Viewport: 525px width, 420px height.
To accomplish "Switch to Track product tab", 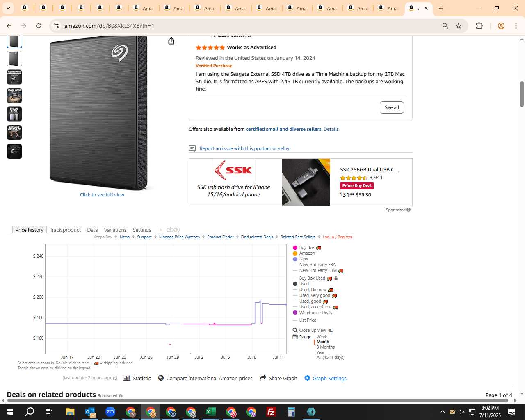I will (x=65, y=230).
